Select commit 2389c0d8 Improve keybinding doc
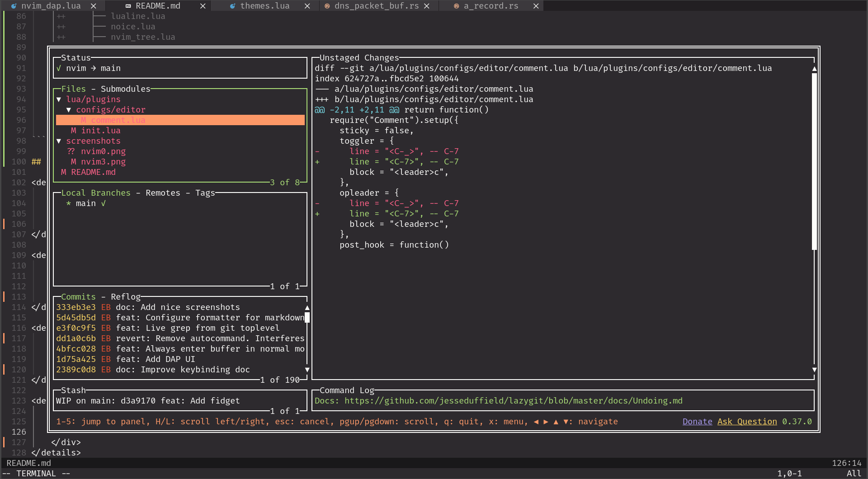Screen dimensions: 868x479 point(180,370)
